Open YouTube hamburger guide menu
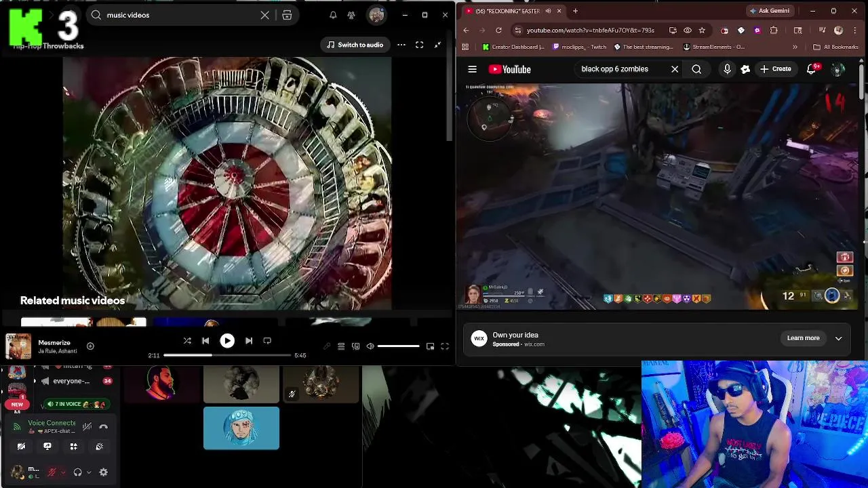Viewport: 868px width, 488px height. tap(473, 69)
